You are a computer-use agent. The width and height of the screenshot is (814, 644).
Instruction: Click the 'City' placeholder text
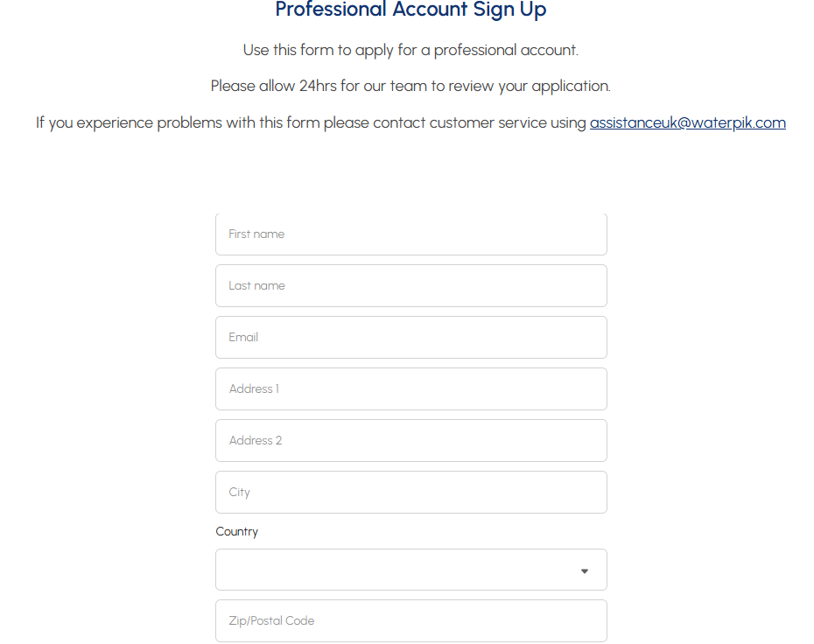(240, 493)
